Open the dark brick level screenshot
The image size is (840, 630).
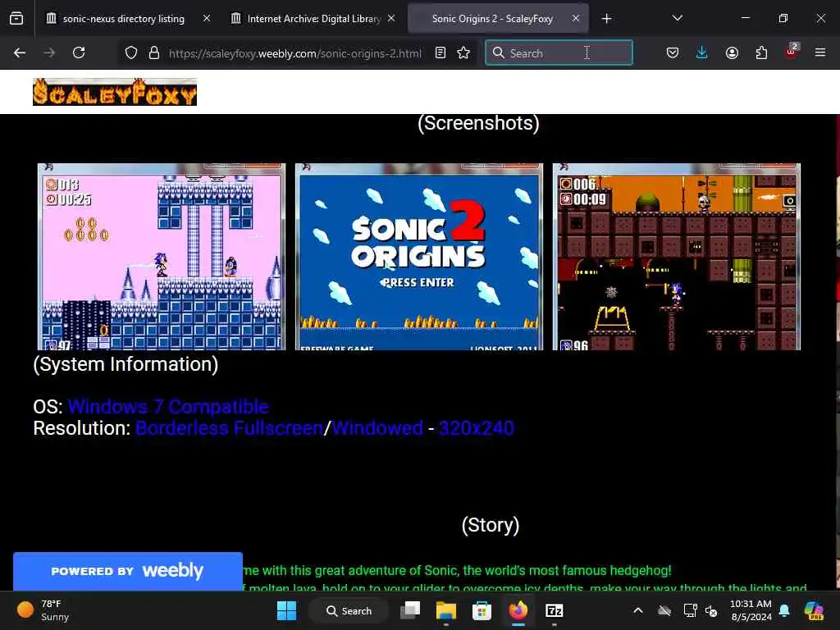pyautogui.click(x=677, y=257)
